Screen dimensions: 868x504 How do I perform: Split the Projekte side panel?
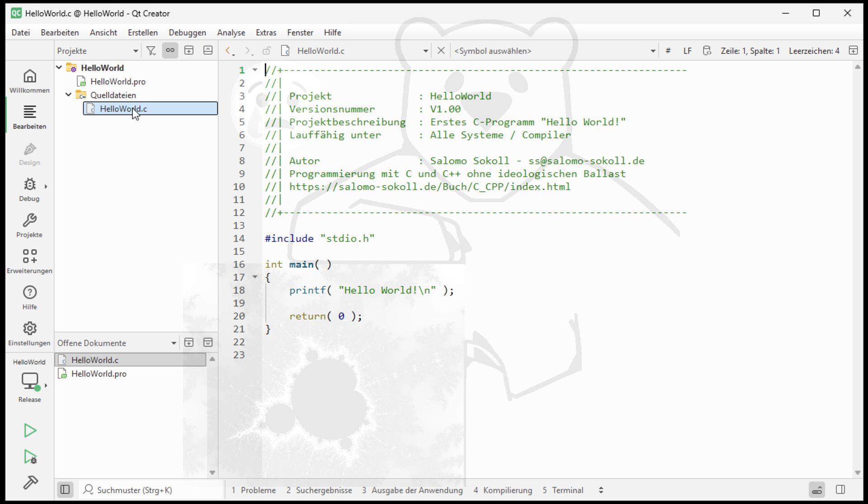tap(189, 51)
